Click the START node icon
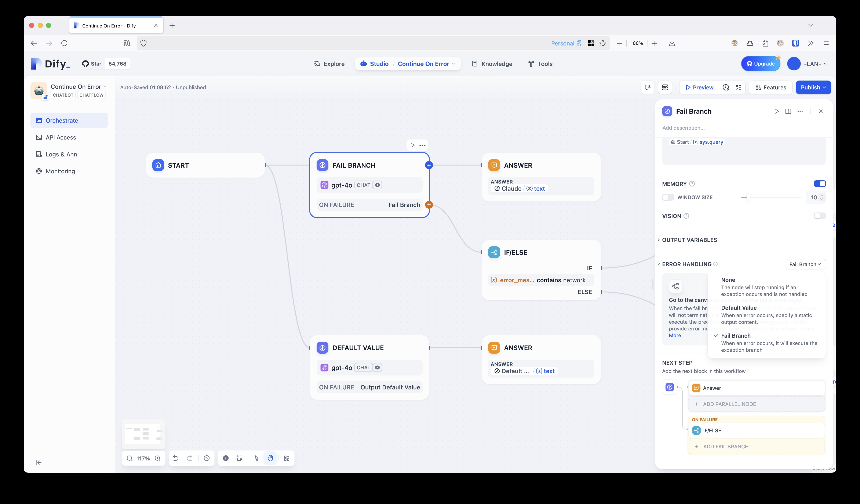Viewport: 860px width, 504px height. (158, 165)
